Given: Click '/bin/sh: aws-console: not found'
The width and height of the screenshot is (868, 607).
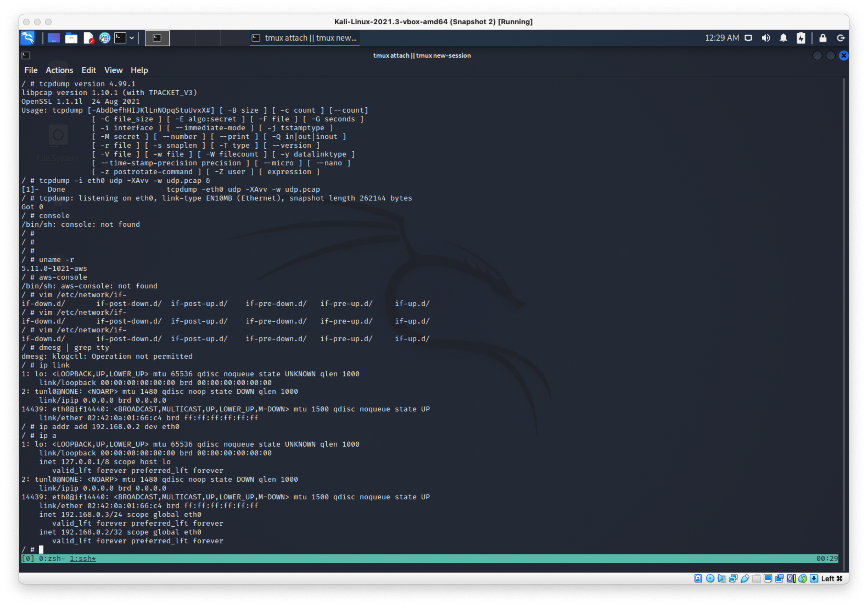Looking at the screenshot, I should pyautogui.click(x=89, y=286).
